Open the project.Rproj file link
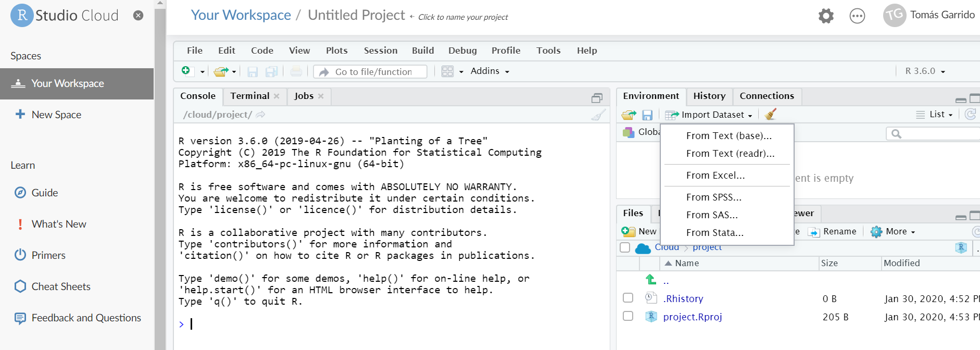 693,317
